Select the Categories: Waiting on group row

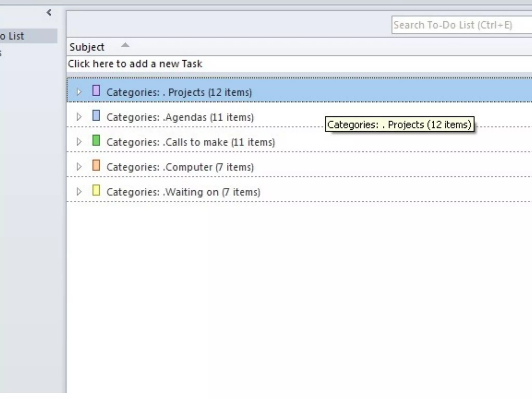(183, 192)
